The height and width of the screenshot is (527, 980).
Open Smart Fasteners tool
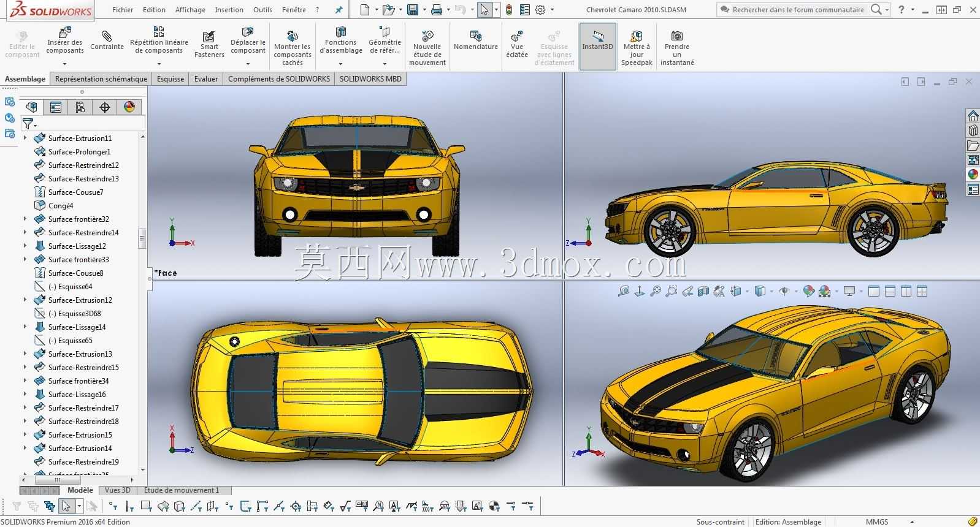coord(209,44)
